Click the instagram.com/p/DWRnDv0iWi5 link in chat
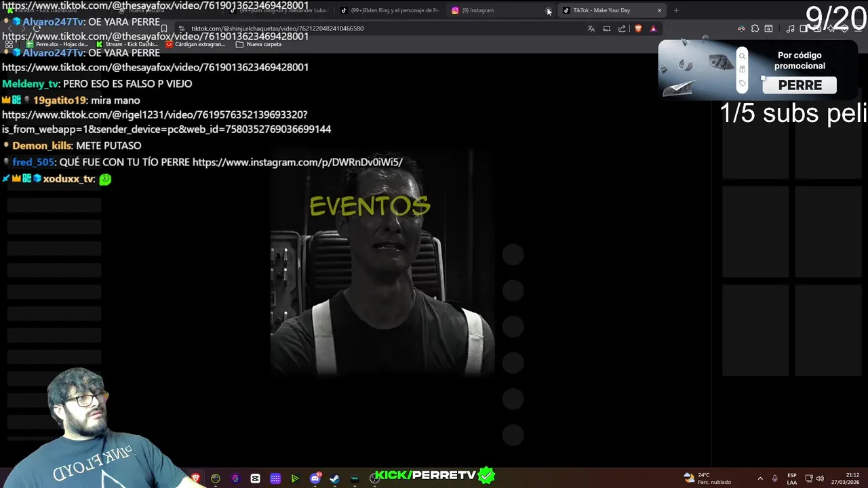Viewport: 868px width, 488px height. tap(298, 162)
